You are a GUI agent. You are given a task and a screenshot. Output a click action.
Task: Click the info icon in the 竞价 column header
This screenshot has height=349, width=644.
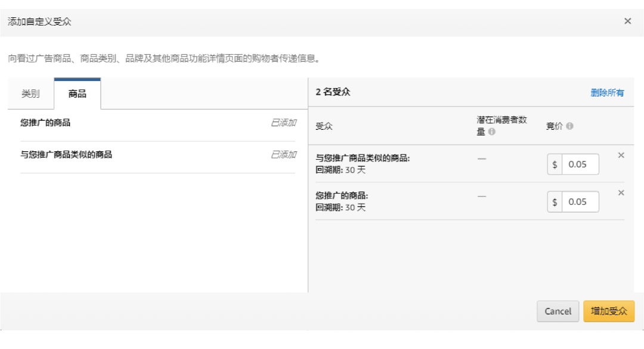pyautogui.click(x=571, y=127)
